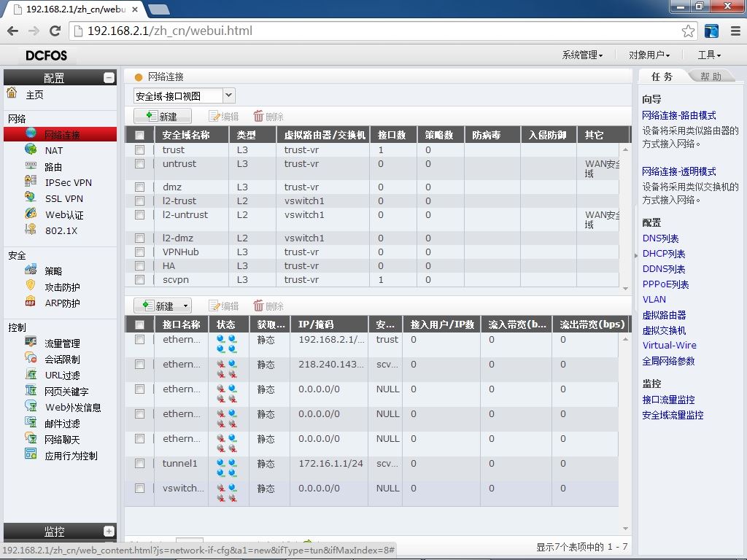Open the 安全域-接口视图 view dropdown
Screen dimensions: 747x560
[228, 96]
